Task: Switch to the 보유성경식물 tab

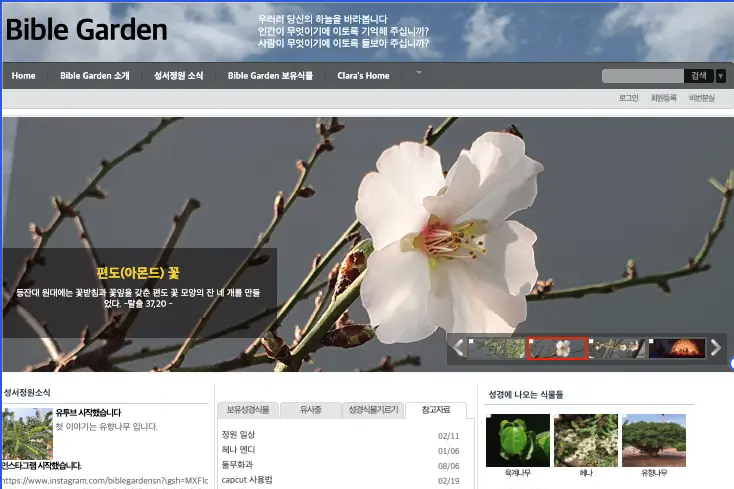Action: click(x=248, y=410)
